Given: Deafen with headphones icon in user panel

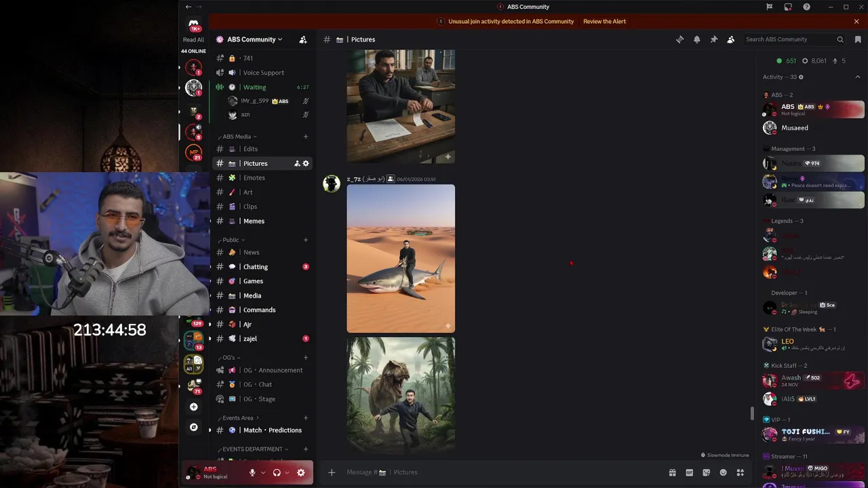Looking at the screenshot, I should point(277,472).
